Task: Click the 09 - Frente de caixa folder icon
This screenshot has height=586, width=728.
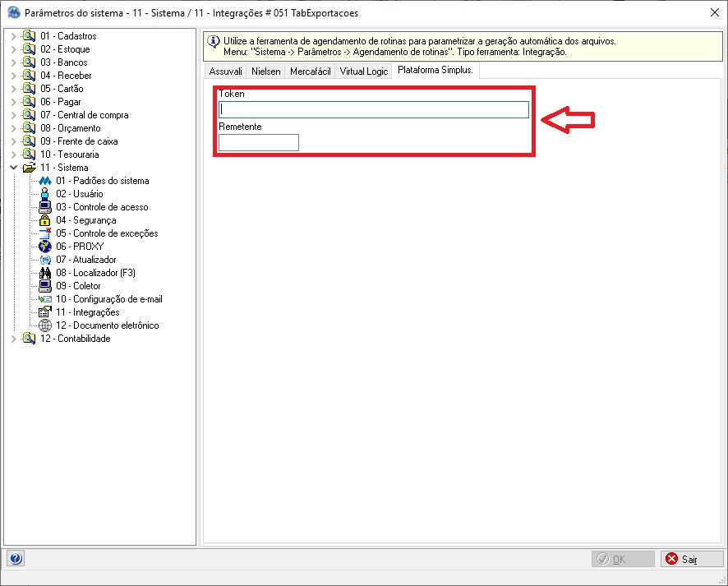Action: coord(29,141)
